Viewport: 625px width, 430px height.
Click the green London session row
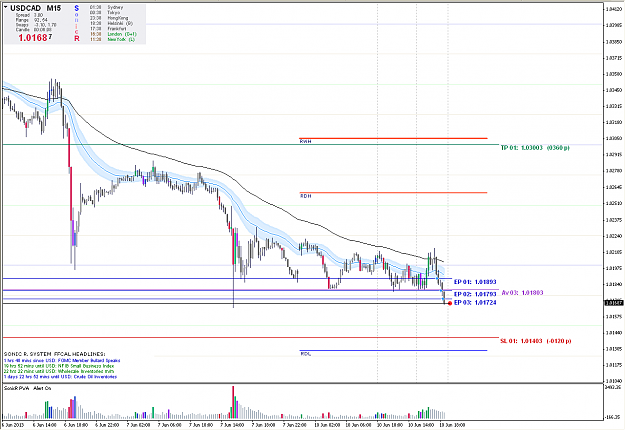pyautogui.click(x=113, y=34)
